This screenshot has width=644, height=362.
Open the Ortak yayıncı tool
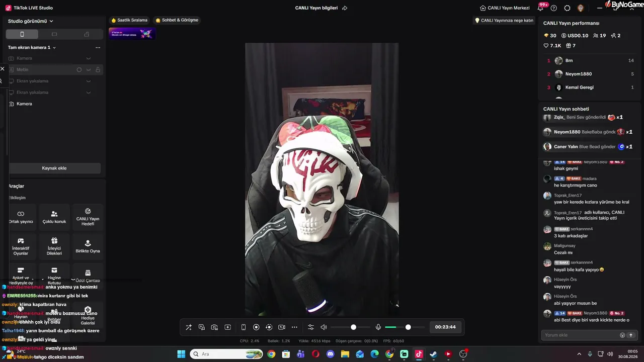21,217
